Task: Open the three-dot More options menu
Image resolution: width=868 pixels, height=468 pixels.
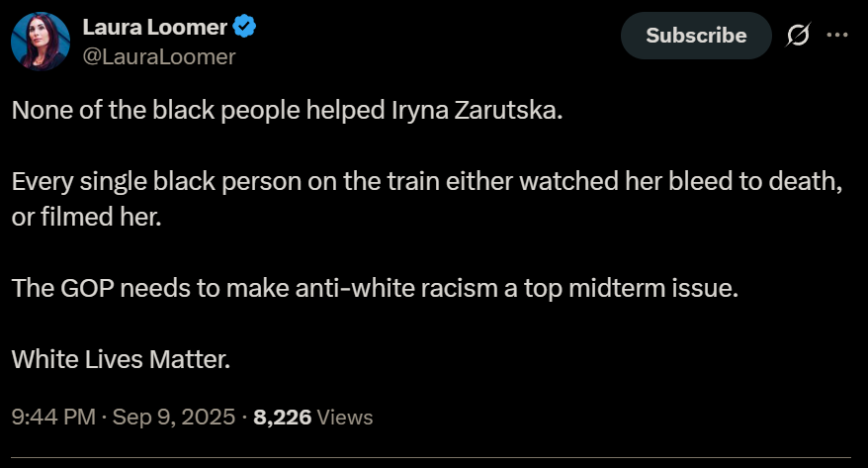Action: (836, 35)
